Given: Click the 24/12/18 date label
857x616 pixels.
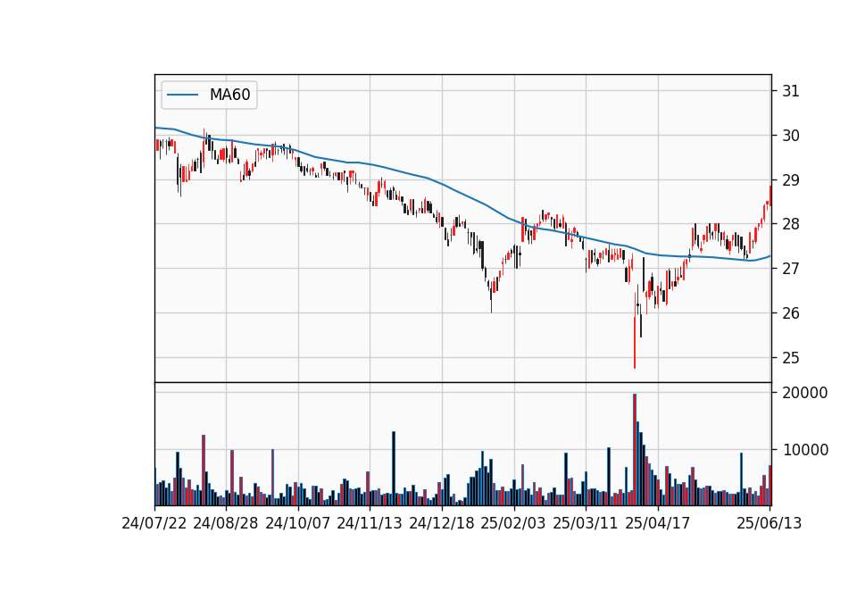Looking at the screenshot, I should tap(442, 523).
